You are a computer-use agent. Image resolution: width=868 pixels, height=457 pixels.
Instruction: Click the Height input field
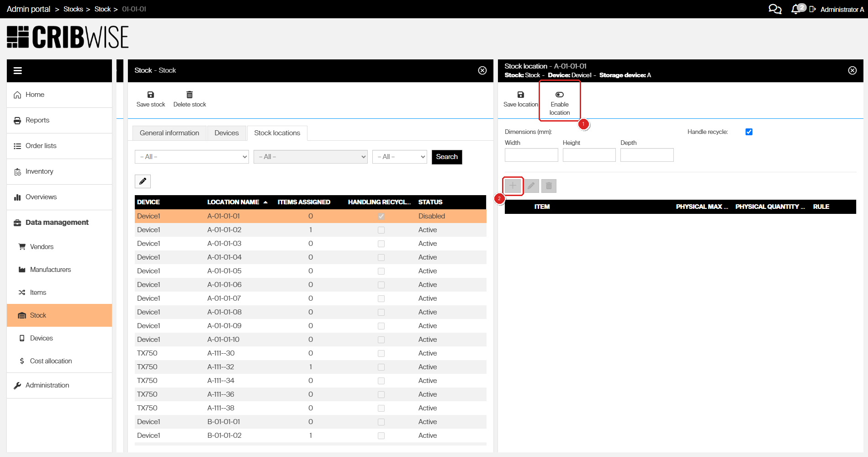[589, 155]
